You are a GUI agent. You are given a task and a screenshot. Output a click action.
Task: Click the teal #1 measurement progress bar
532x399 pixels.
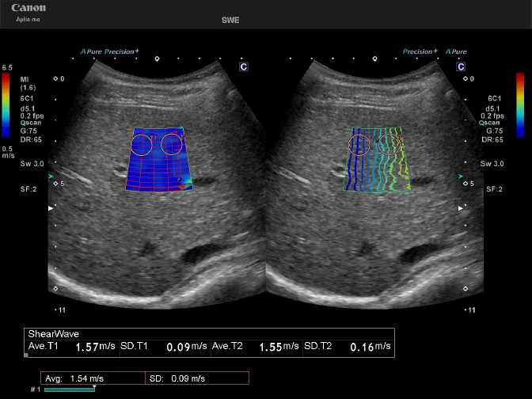pyautogui.click(x=70, y=389)
